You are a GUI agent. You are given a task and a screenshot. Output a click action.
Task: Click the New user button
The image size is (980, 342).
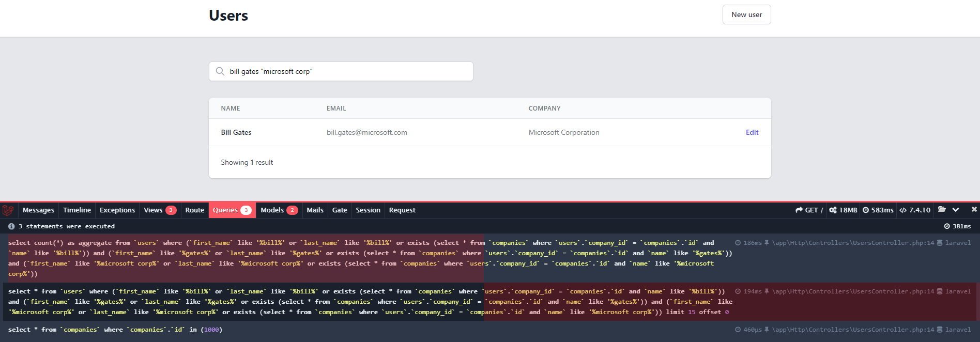(x=746, y=14)
